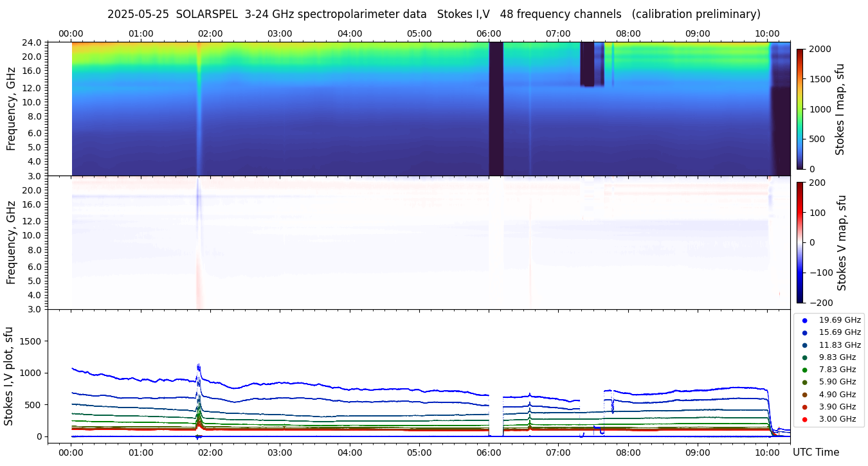Click the 3.90 GHz legend dot

point(804,407)
